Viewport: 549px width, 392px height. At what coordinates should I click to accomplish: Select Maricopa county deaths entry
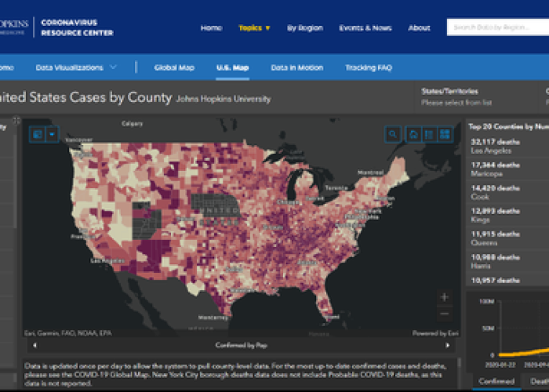tap(507, 169)
